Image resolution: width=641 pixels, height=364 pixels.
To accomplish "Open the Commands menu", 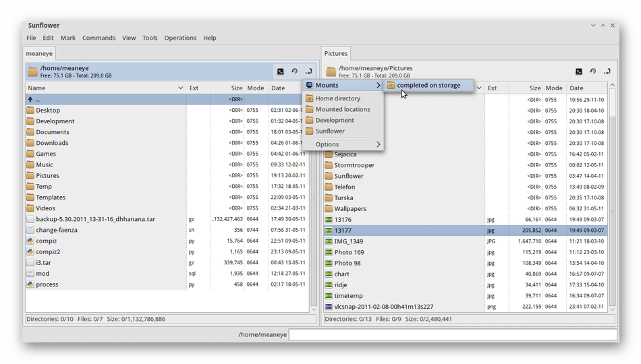I will coord(99,38).
